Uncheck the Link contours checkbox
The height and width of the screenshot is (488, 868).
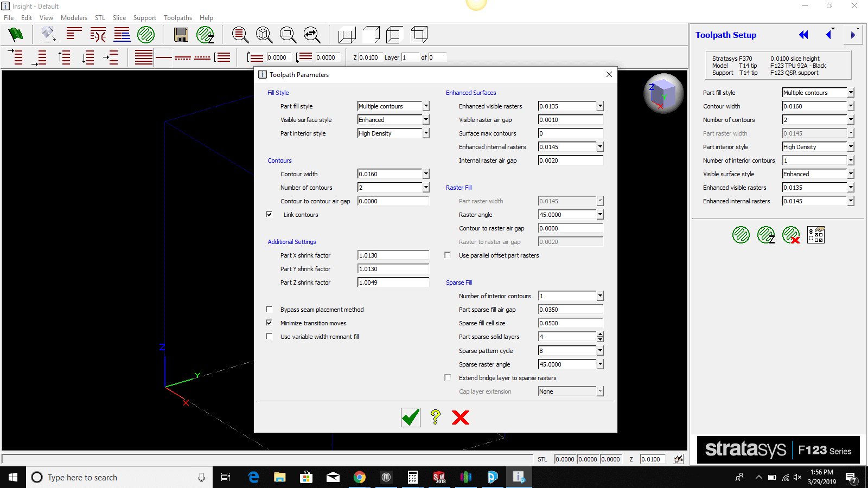point(269,215)
